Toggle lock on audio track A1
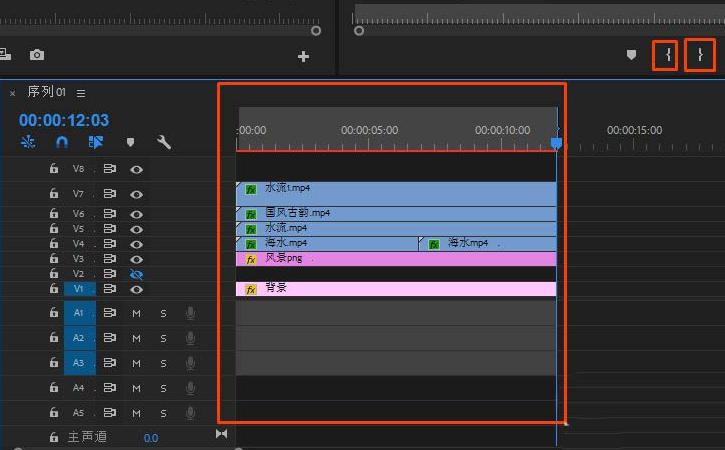Screen dimensions: 725x450 coord(54,313)
